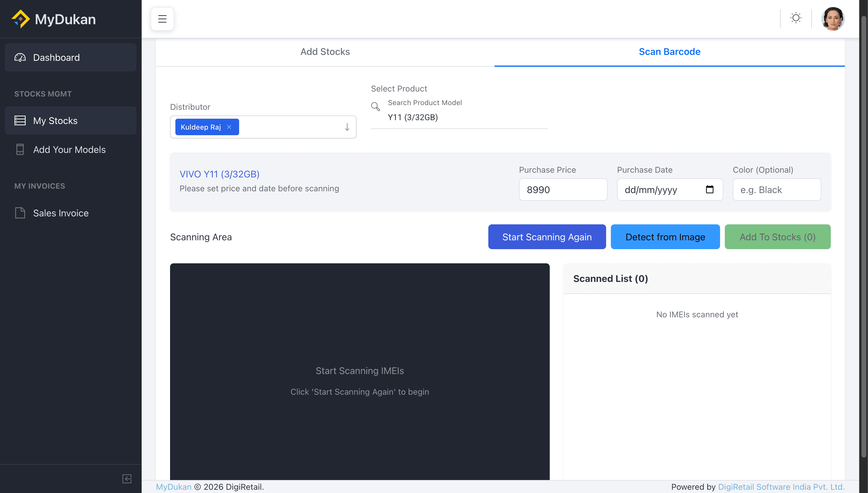Click the Purchase Date input
This screenshot has width=868, height=493.
click(670, 190)
